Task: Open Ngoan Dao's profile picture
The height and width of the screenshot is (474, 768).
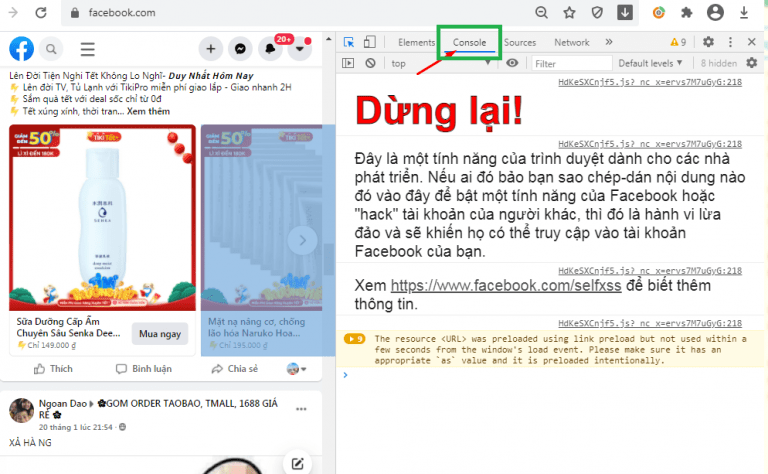Action: coord(22,410)
